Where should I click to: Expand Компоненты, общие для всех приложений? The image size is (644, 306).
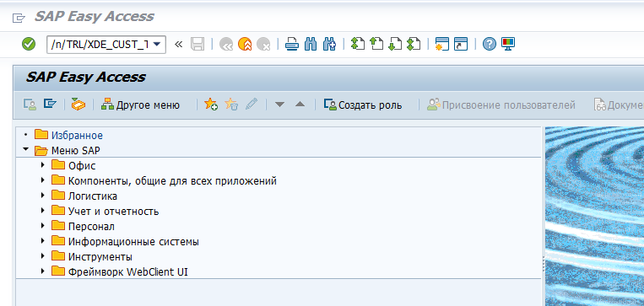point(42,180)
